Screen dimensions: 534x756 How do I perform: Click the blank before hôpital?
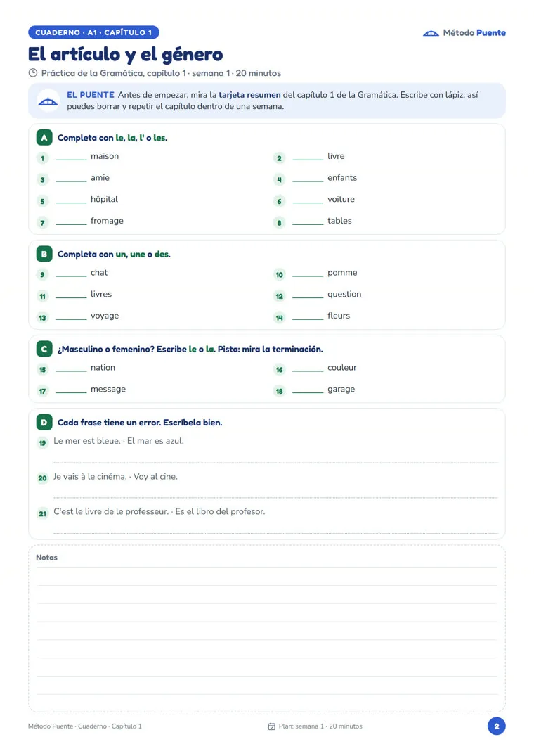71,200
